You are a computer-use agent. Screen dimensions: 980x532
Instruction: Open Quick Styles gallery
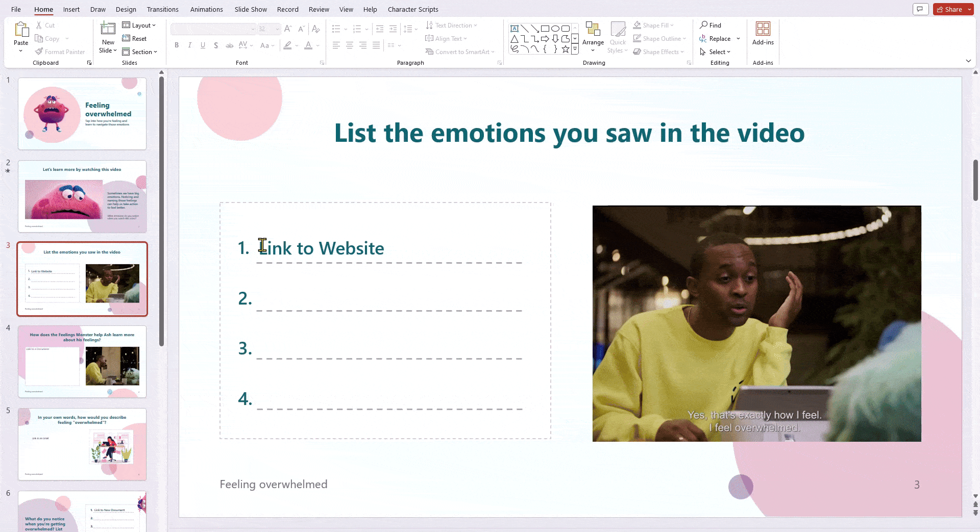point(618,36)
